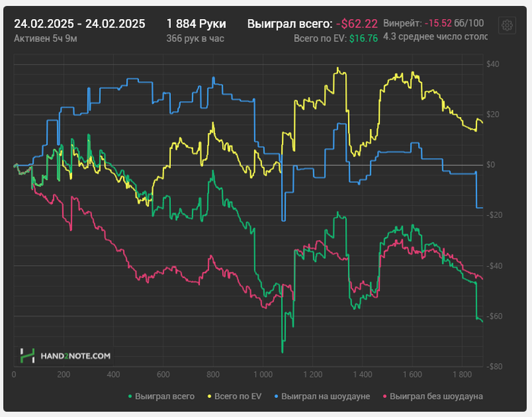The width and height of the screenshot is (532, 417).
Task: Toggle the blue 'Выиграл на шоудауне' legend dot
Action: tap(276, 396)
